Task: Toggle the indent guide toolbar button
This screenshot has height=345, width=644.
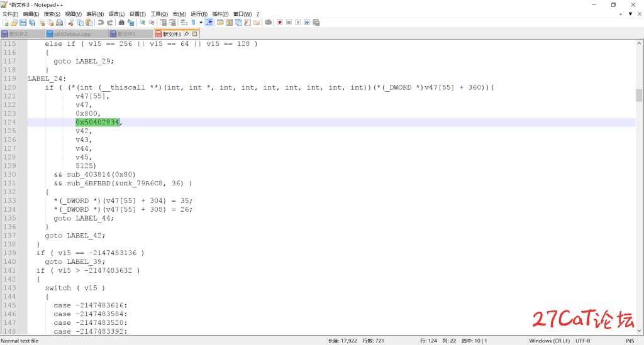Action: tap(209, 23)
